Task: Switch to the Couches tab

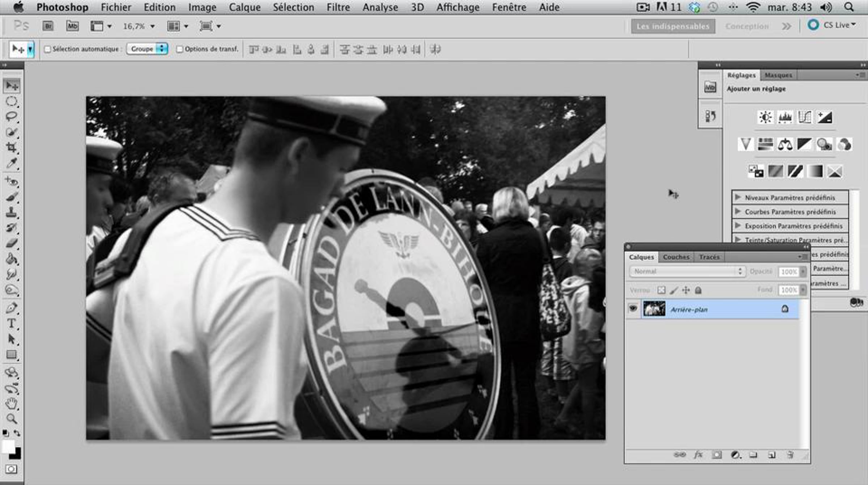Action: click(x=676, y=257)
